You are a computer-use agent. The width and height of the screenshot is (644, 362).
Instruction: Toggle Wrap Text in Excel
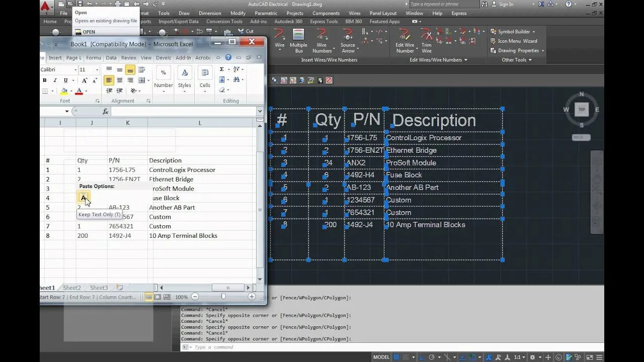(142, 69)
